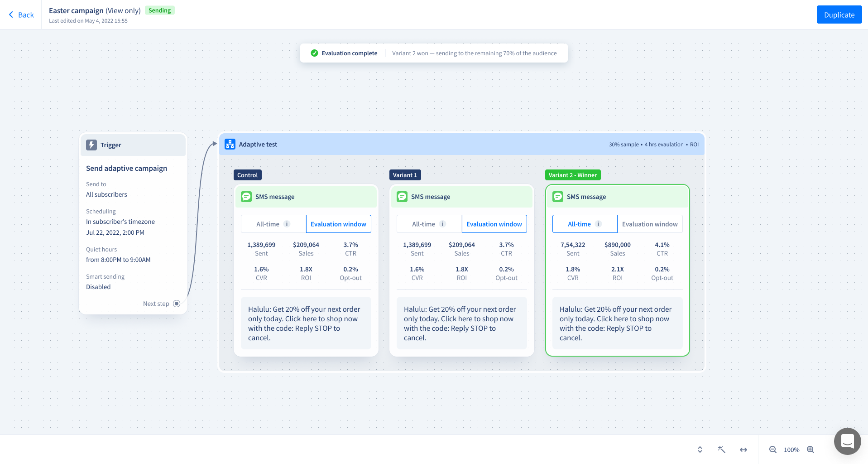Viewport: 868px width, 464px height.
Task: Click the Next step connector dot
Action: [x=177, y=304]
